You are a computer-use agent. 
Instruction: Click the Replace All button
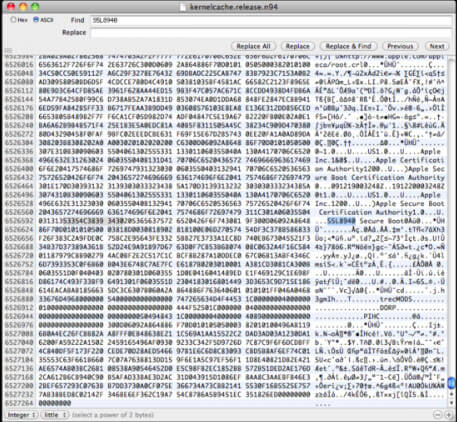(x=253, y=46)
